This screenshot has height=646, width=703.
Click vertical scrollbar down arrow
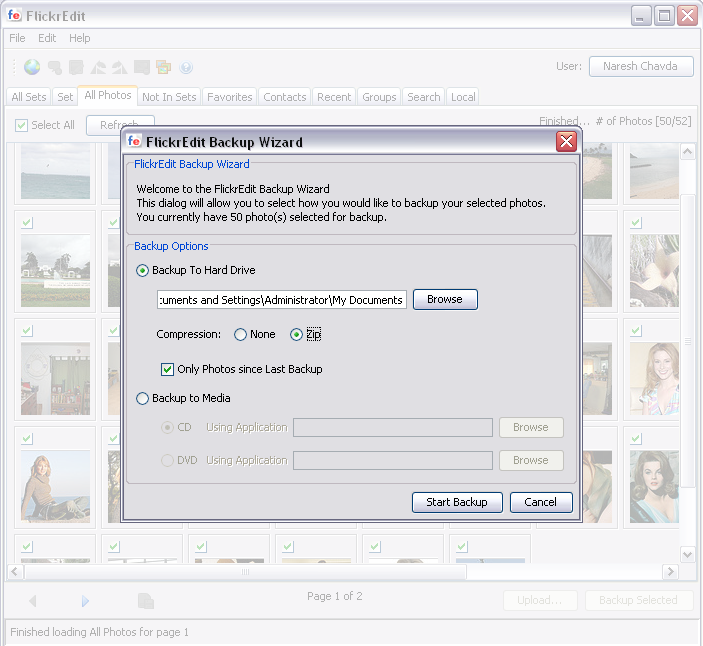687,555
